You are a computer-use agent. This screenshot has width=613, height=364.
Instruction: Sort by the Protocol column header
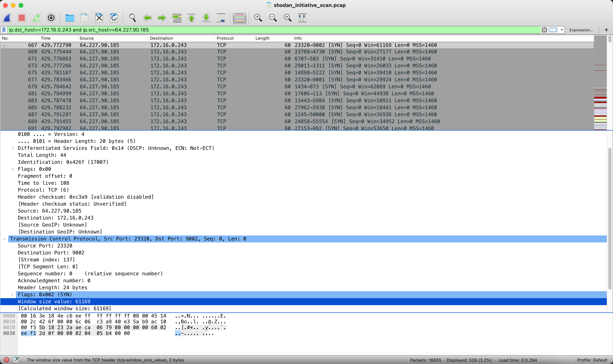[234, 38]
